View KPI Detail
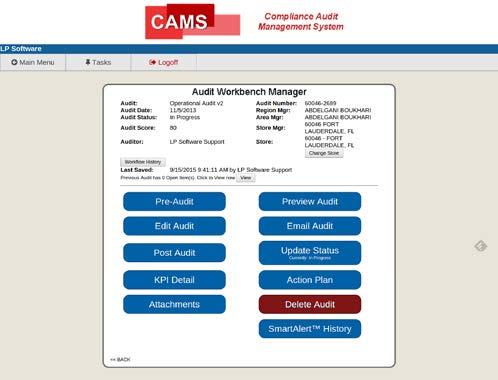Image resolution: width=498 pixels, height=380 pixels. click(x=174, y=280)
